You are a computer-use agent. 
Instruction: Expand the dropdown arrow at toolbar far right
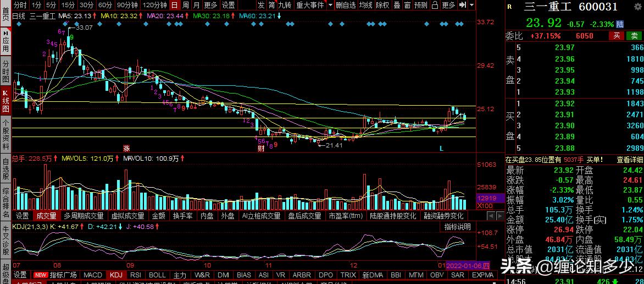(472, 5)
